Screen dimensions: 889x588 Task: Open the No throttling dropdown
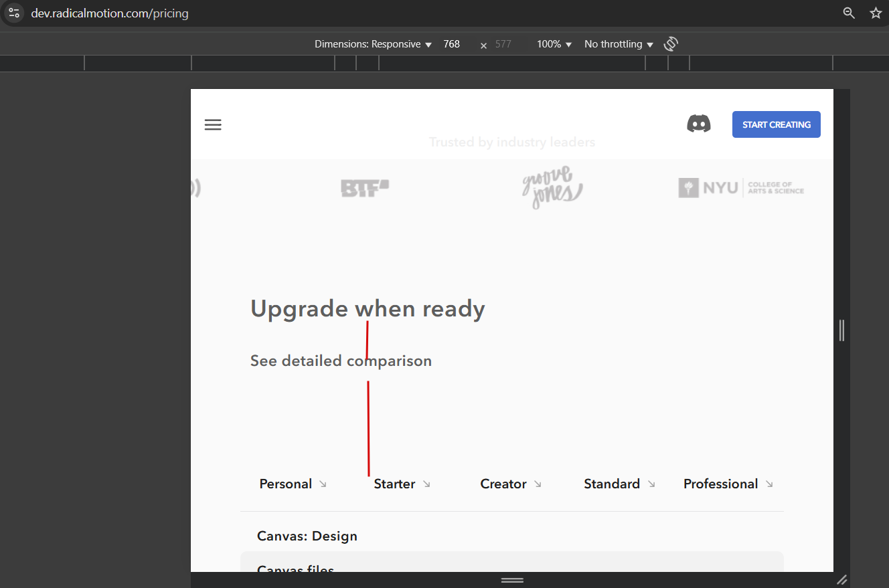619,44
